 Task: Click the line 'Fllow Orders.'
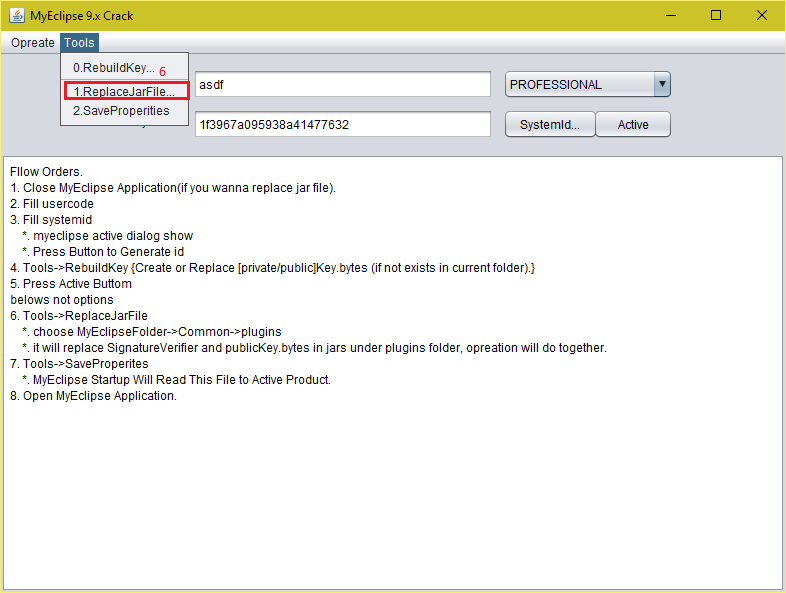(x=46, y=172)
